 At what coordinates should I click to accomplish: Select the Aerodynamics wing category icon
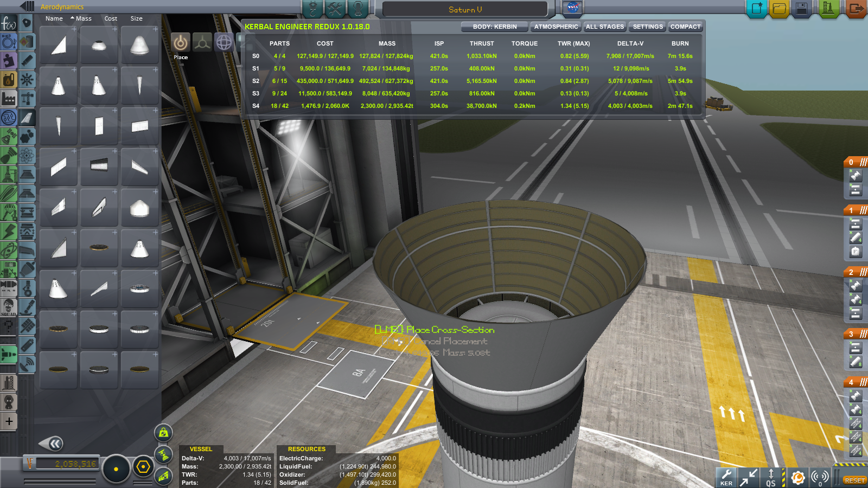[27, 118]
